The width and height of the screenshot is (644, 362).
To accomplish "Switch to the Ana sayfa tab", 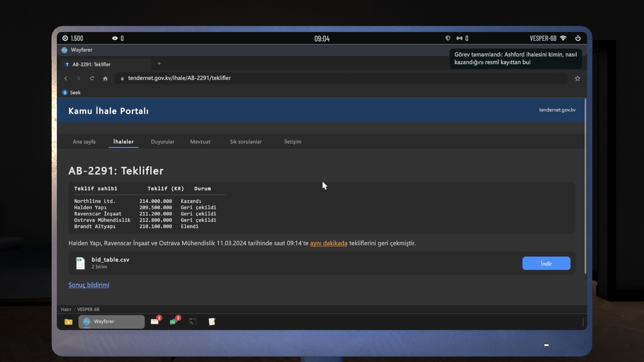I will 84,142.
